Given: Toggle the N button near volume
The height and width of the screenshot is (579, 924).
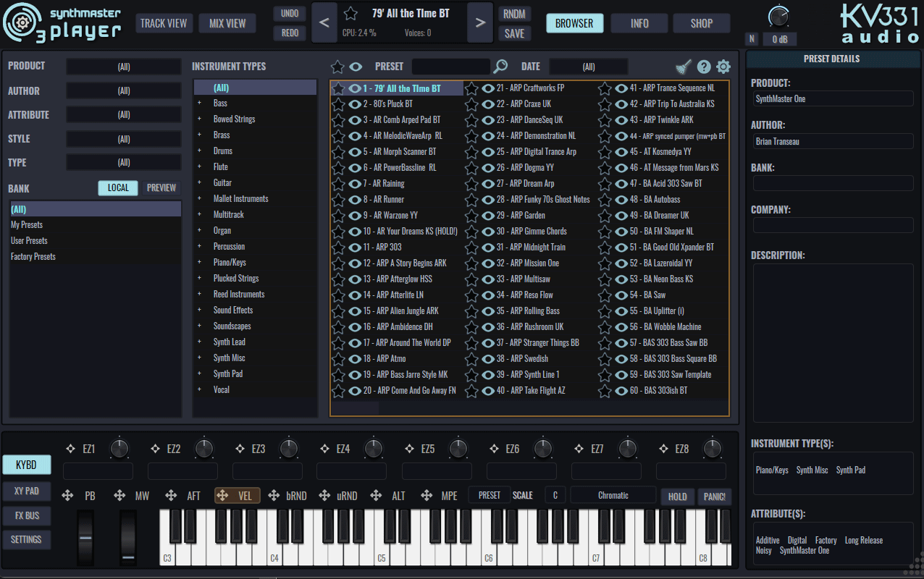Looking at the screenshot, I should (752, 39).
